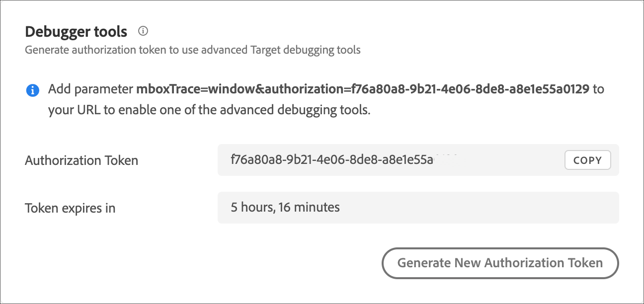
Task: Click the Authorization Token label
Action: (x=81, y=160)
